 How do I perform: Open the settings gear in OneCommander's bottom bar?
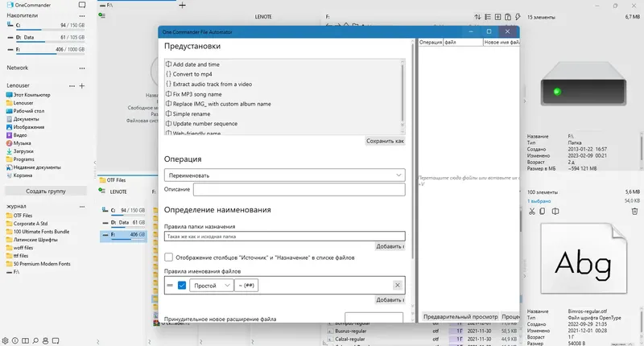click(x=5, y=340)
